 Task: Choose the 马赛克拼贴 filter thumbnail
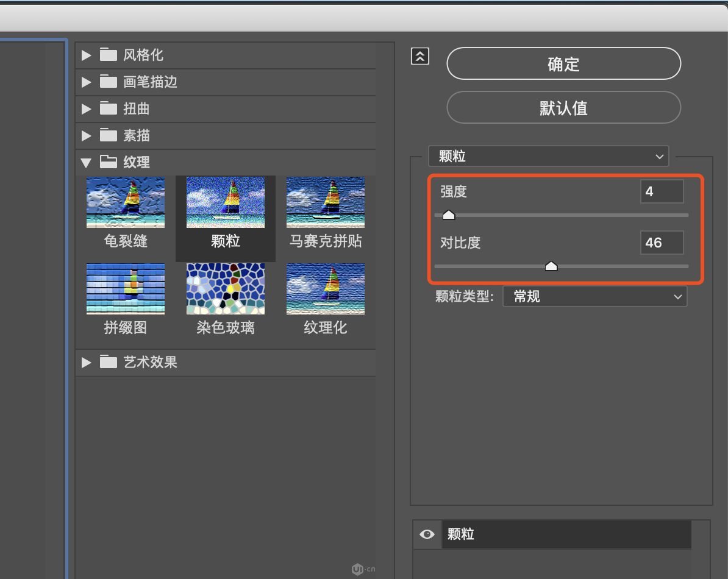(x=326, y=202)
